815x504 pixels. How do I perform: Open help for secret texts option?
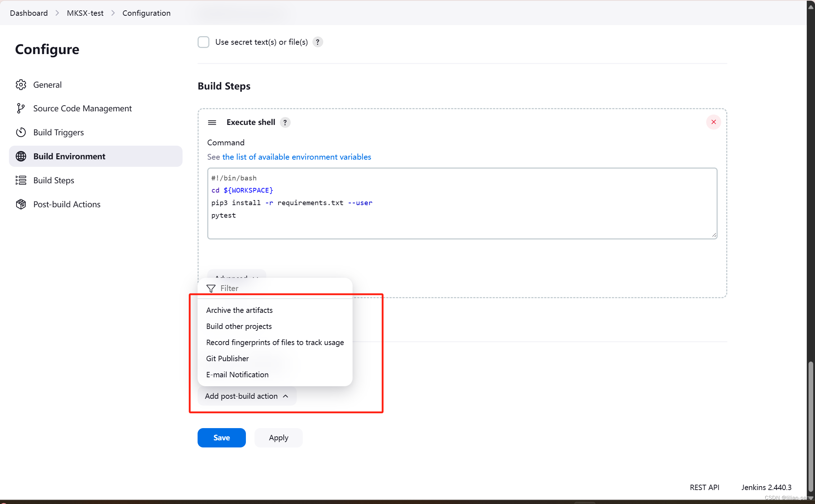pos(317,42)
